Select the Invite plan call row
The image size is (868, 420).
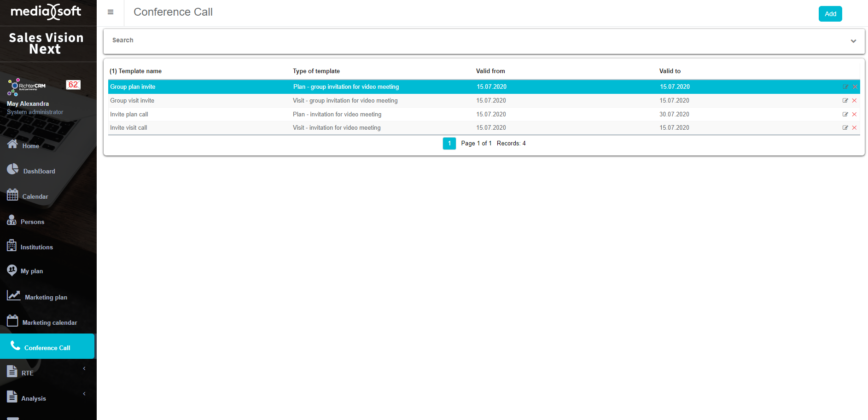(129, 115)
